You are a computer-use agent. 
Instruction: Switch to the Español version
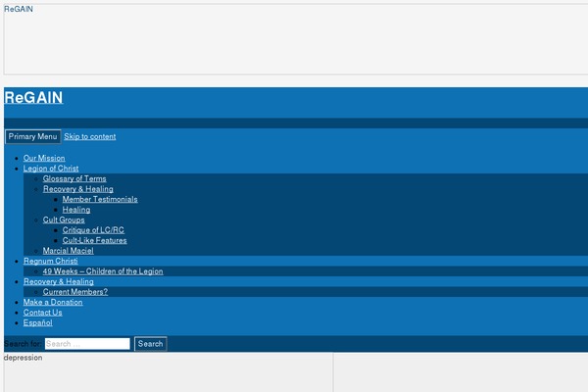[38, 322]
